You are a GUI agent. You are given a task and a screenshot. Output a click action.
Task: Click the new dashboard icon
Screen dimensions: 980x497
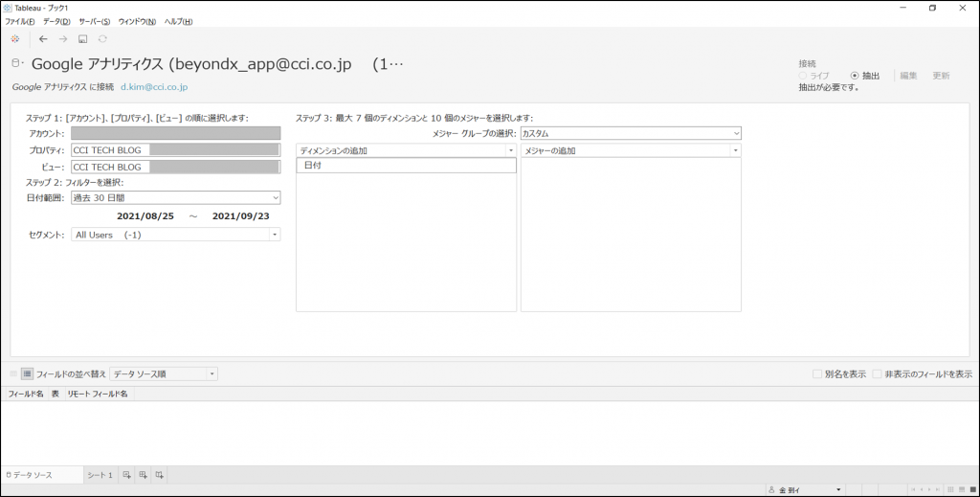(x=144, y=475)
